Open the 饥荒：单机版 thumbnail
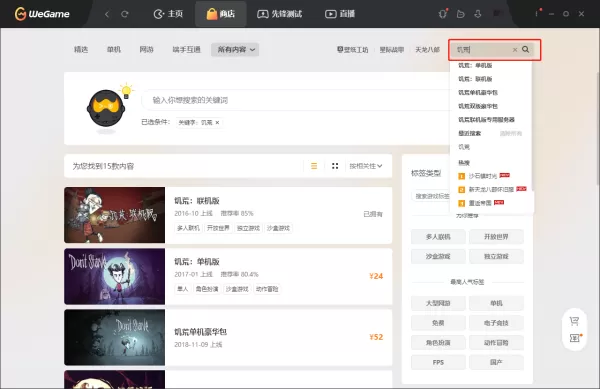Viewport: 600px width, 389px height. (114, 276)
